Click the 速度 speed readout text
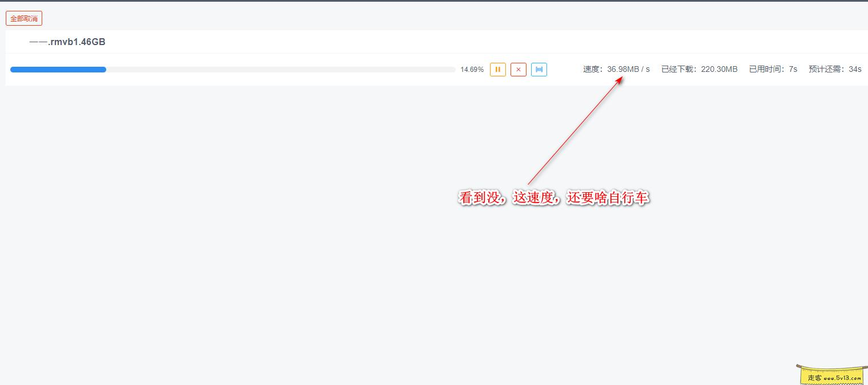The image size is (868, 385). click(618, 69)
